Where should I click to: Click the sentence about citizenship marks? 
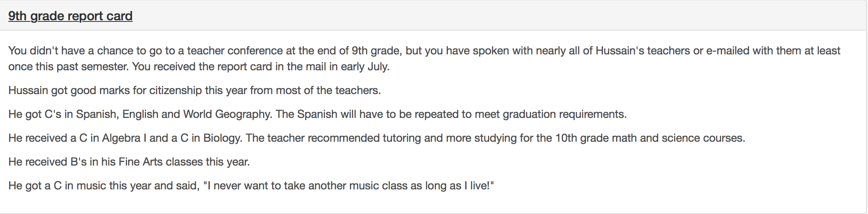pos(194,91)
